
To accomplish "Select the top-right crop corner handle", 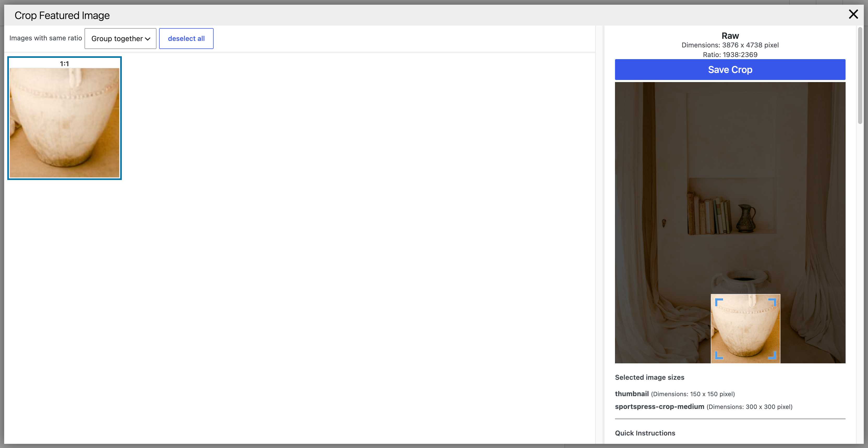I will pyautogui.click(x=772, y=302).
